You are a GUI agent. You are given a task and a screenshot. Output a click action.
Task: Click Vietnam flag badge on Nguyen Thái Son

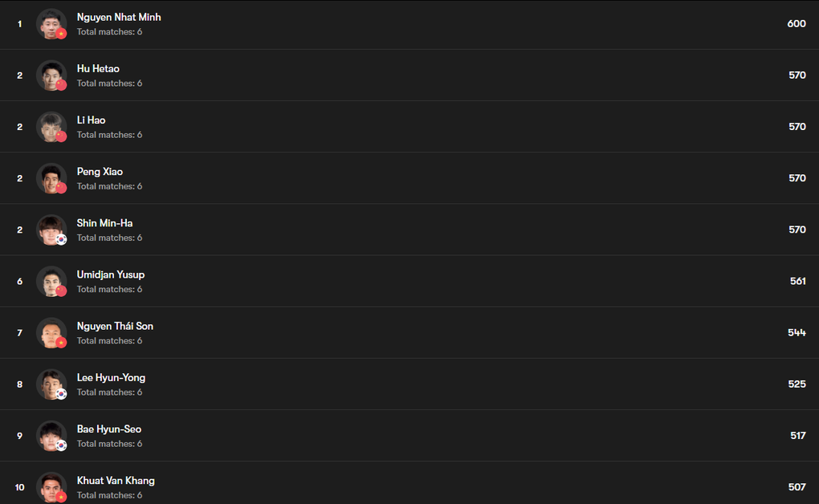[x=61, y=342]
